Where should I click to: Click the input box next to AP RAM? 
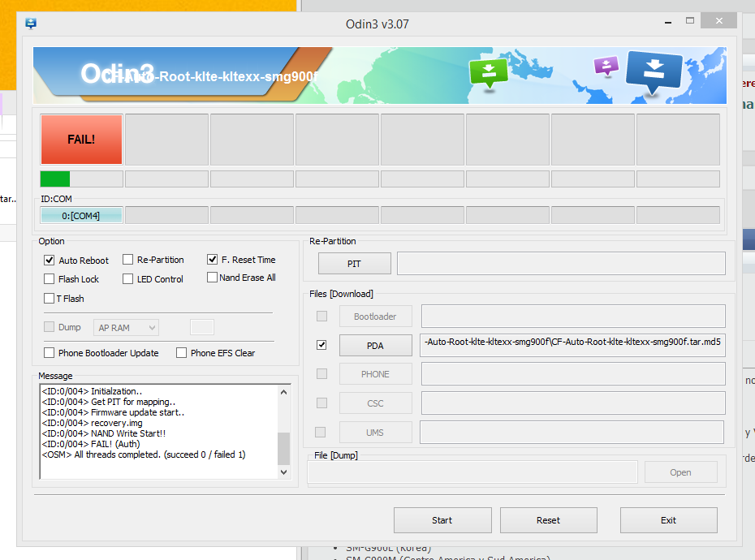click(202, 327)
